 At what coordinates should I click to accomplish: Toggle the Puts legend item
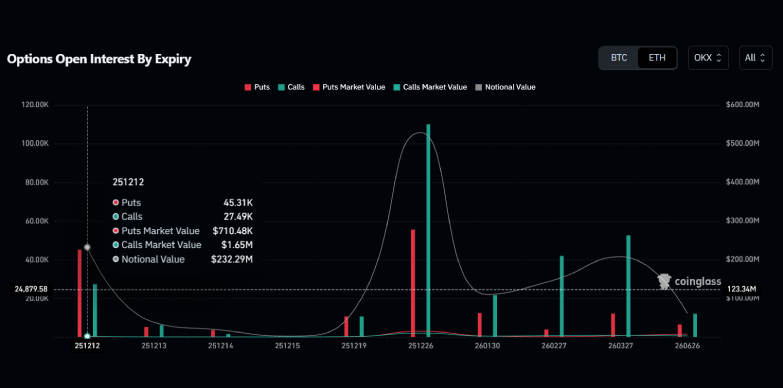pyautogui.click(x=257, y=87)
